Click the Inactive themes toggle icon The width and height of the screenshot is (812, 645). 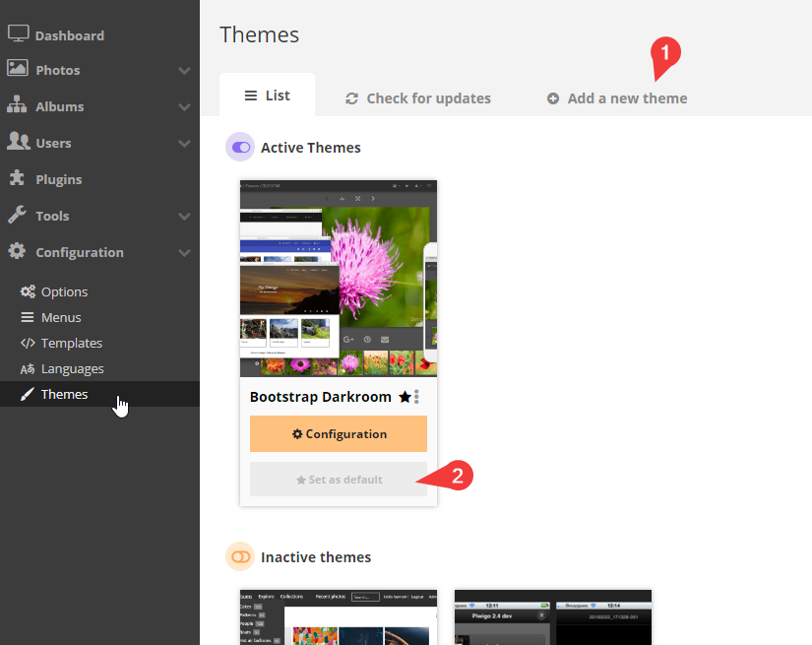click(x=240, y=556)
